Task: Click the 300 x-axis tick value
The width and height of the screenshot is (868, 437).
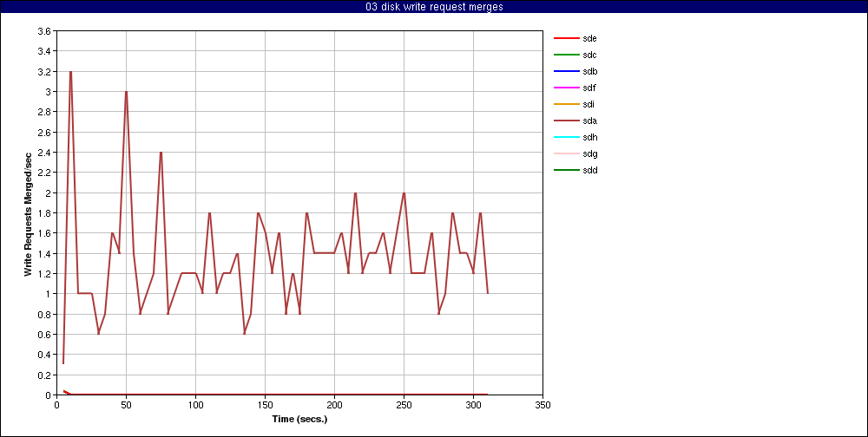Action: pos(473,405)
